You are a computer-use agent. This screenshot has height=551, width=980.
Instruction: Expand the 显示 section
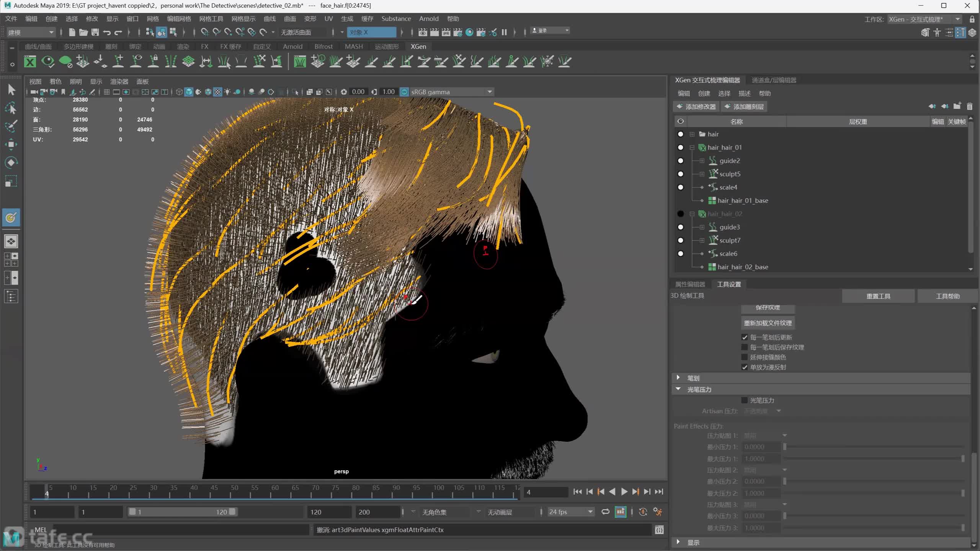coord(678,542)
